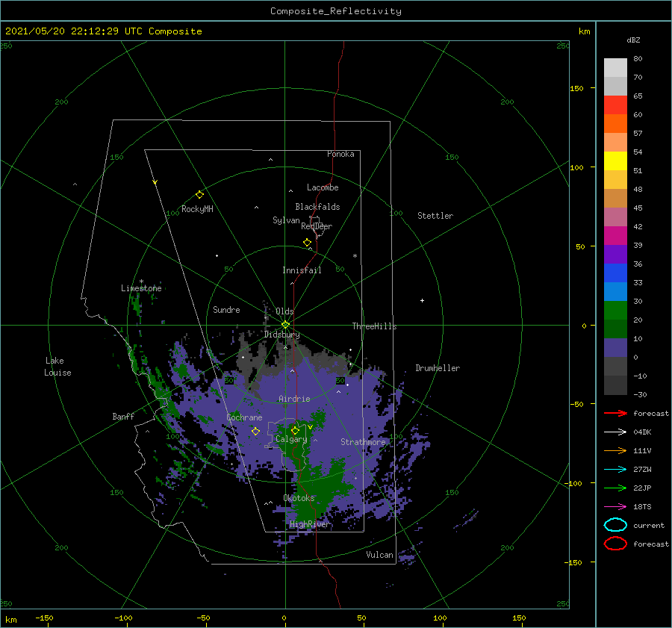Viewport: 672px width, 628px height.
Task: Select the slate purple 10 dBZ swatch
Action: coord(615,348)
